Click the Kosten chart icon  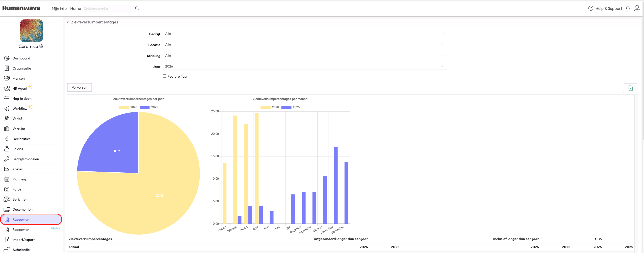(7, 169)
